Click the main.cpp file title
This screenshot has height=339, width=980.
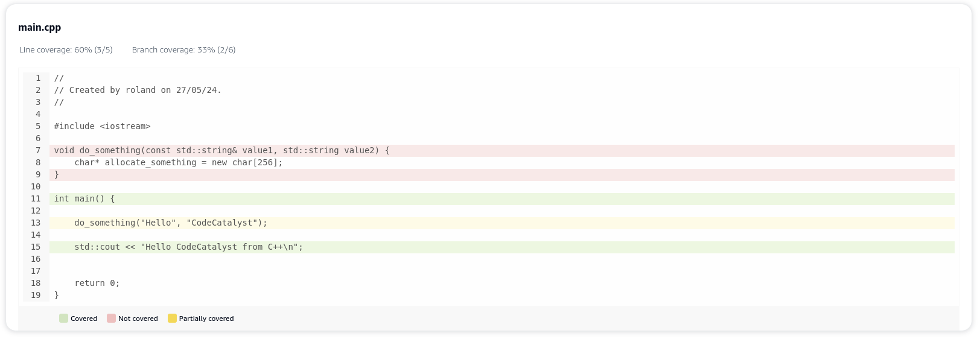tap(39, 27)
